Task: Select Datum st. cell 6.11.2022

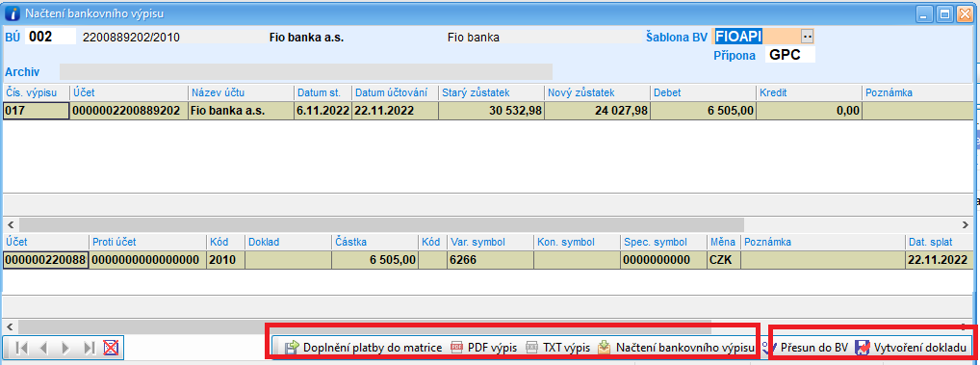Action: [323, 112]
